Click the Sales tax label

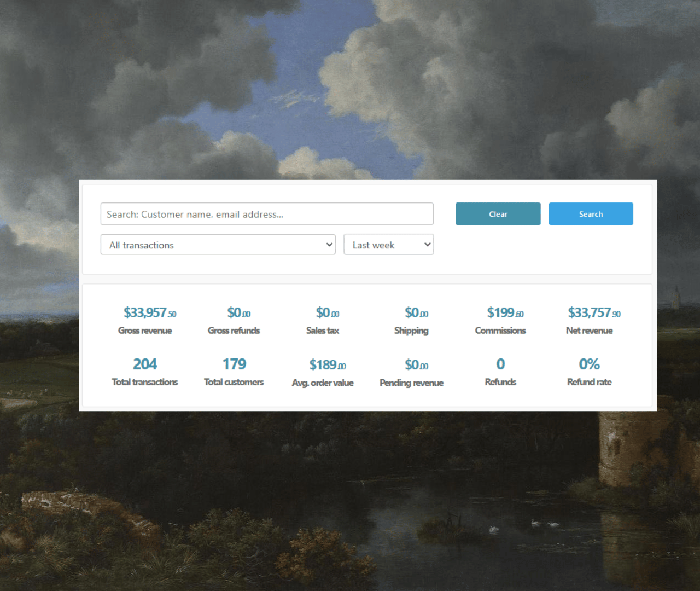tap(323, 331)
